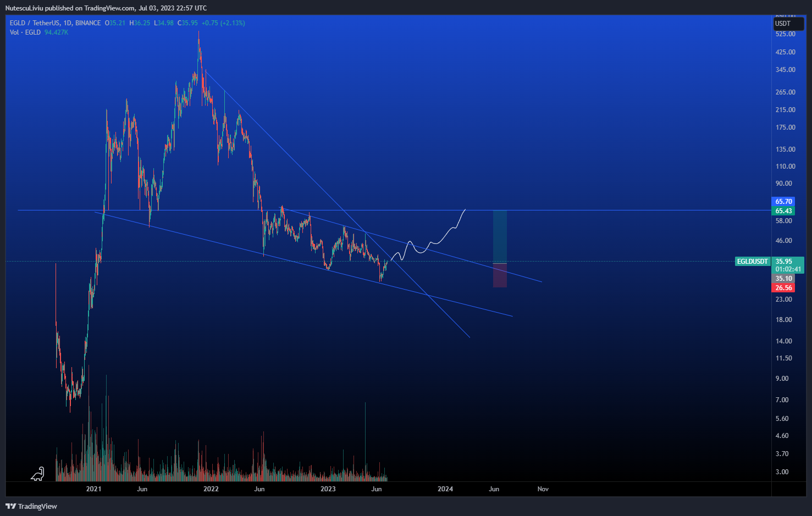Screen dimensions: 812x516
Task: Click the 58.00 price axis label
Action: 783,221
